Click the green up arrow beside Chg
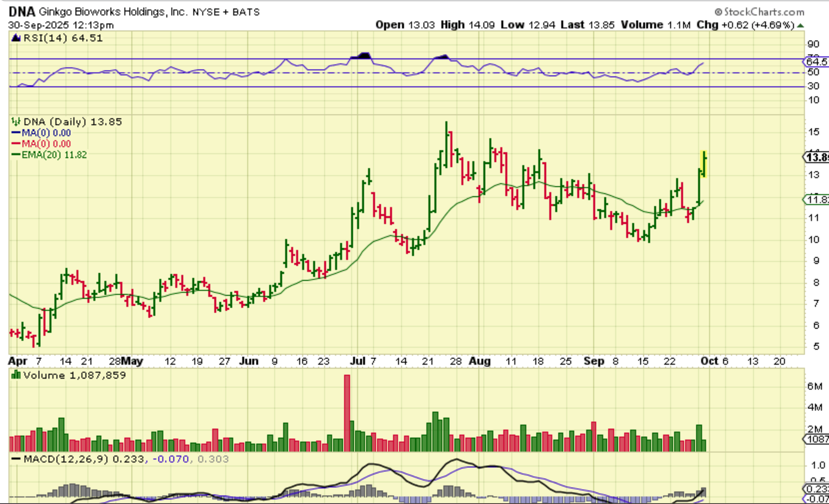829x504 pixels. pyautogui.click(x=801, y=25)
